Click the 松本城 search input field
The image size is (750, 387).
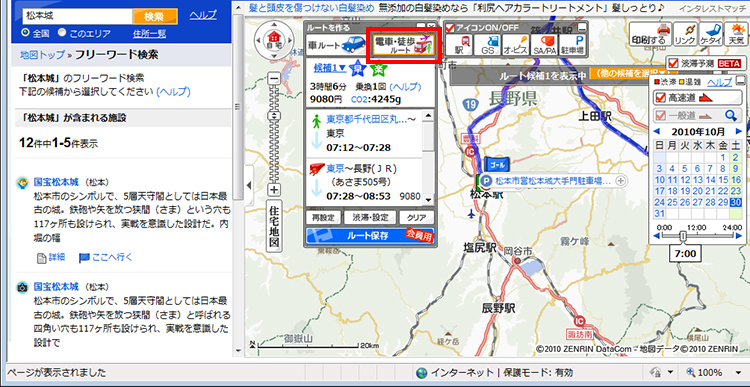(77, 16)
